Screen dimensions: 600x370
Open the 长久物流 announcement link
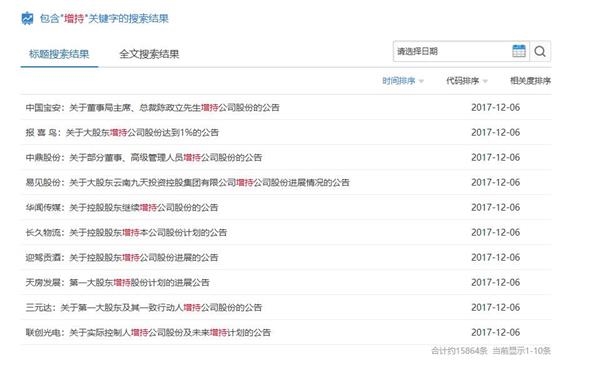pyautogui.click(x=126, y=233)
